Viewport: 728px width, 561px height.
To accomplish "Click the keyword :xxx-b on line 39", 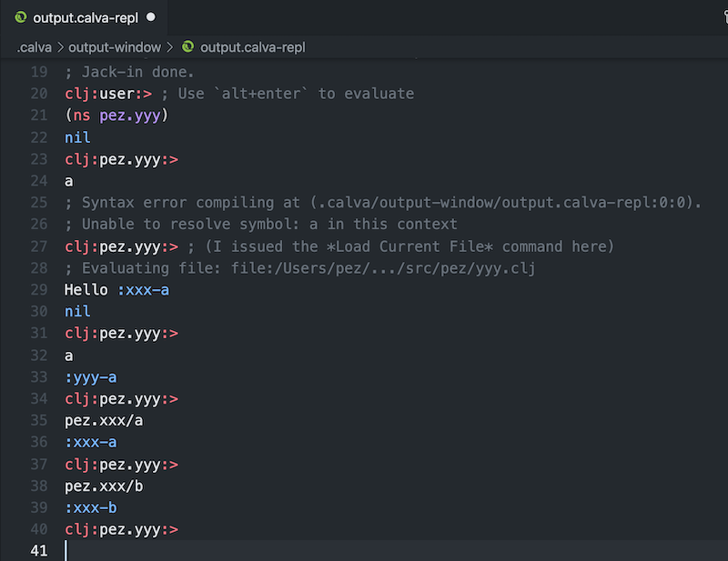I will (90, 508).
